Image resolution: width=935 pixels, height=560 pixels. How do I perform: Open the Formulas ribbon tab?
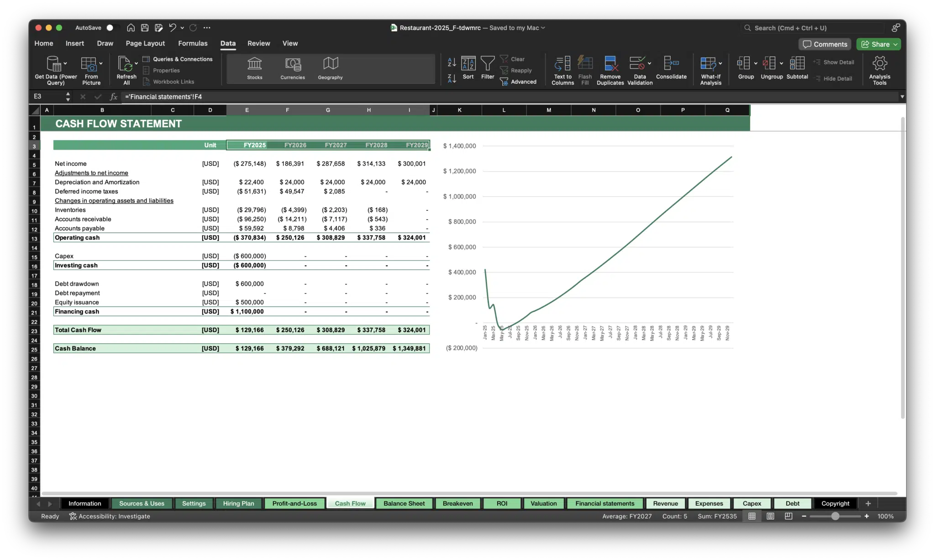coord(193,43)
